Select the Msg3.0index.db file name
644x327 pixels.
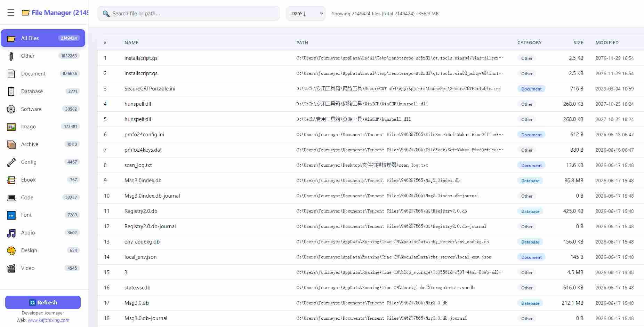(x=143, y=181)
